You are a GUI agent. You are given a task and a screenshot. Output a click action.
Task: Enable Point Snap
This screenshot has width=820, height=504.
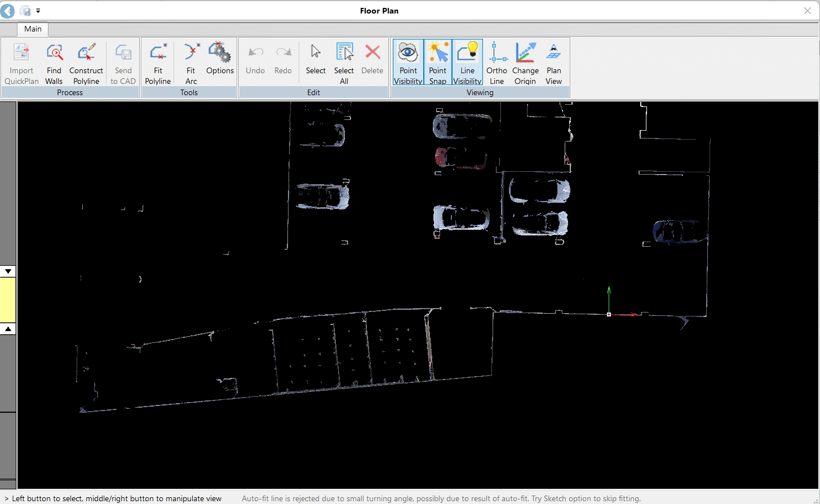437,62
